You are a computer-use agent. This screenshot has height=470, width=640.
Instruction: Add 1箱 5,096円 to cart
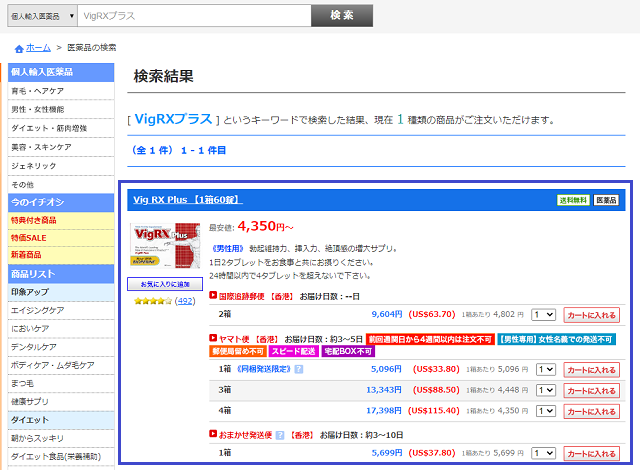(x=591, y=370)
